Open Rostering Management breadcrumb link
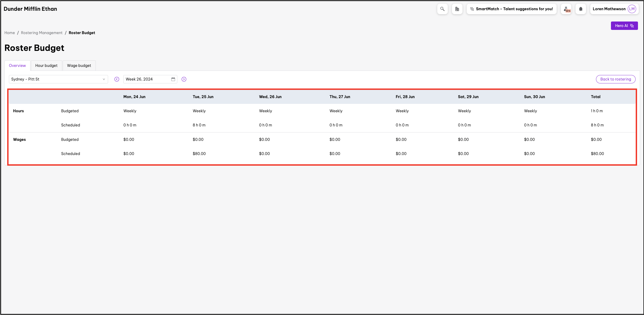Viewport: 644px width, 315px height. pos(42,33)
